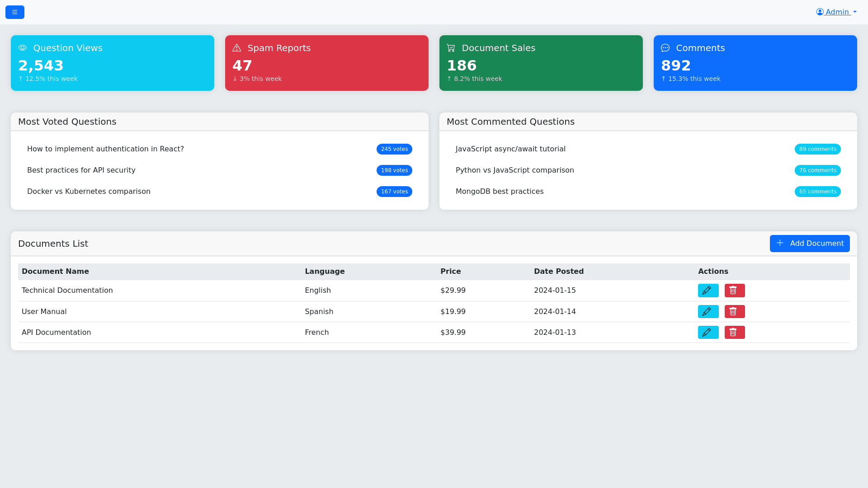The image size is (868, 488).
Task: Open the Admin user dropdown
Action: 836,12
